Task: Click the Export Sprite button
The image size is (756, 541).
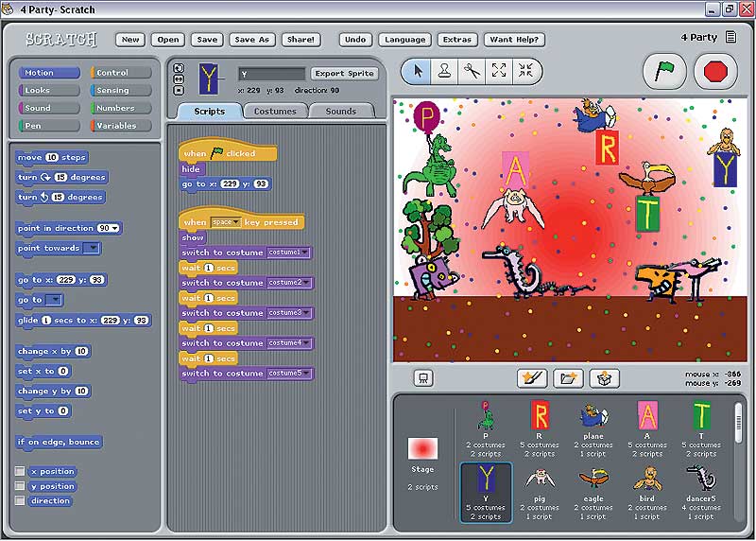Action: 344,74
